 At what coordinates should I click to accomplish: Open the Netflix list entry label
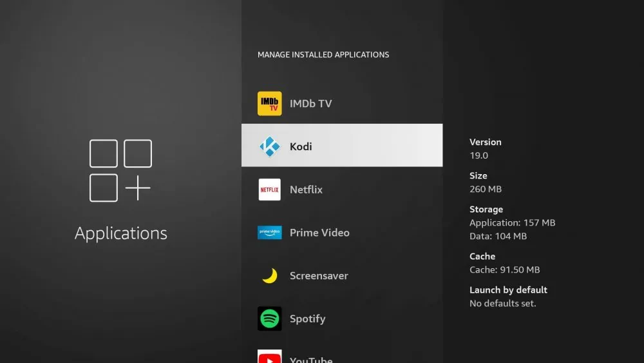tap(306, 190)
